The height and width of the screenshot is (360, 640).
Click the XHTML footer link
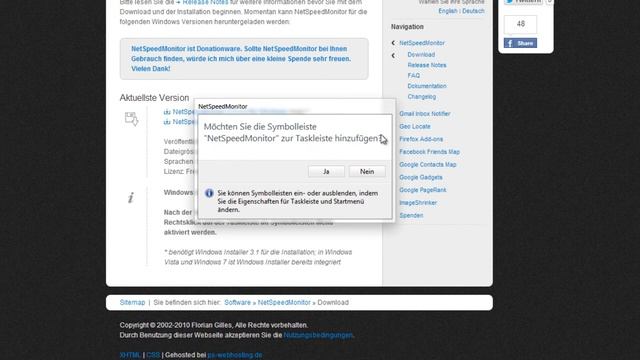coord(130,355)
